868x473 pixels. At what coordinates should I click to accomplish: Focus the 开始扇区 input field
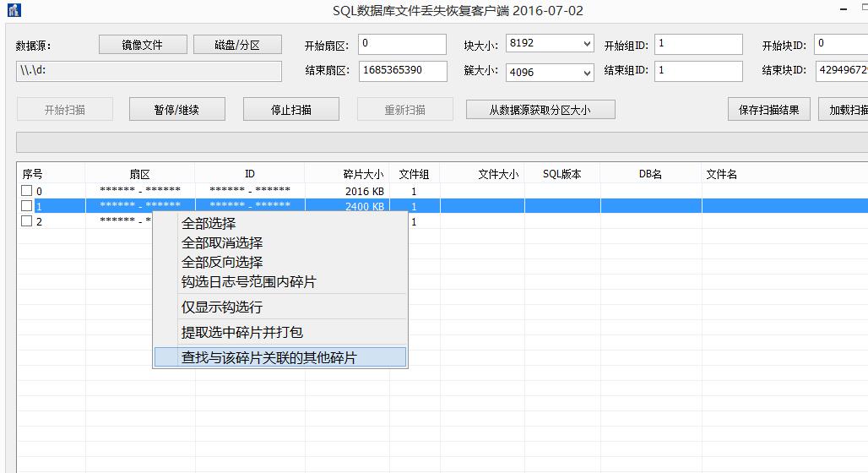pyautogui.click(x=403, y=44)
